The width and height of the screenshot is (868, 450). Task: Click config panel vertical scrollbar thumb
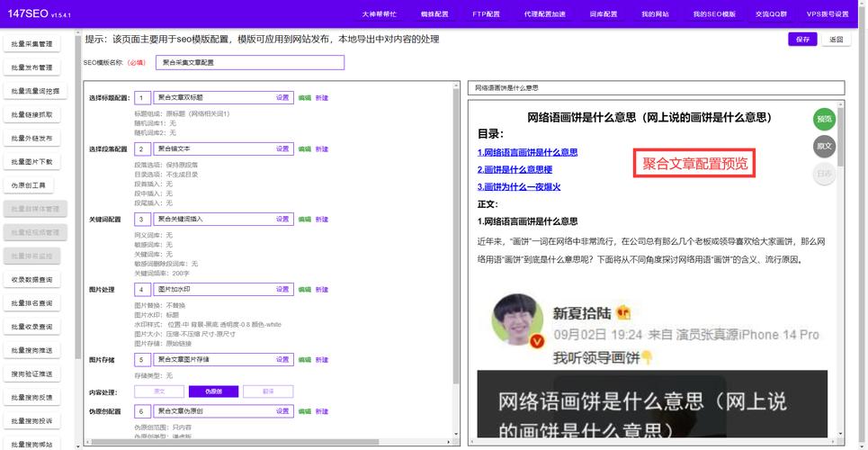tap(456, 236)
